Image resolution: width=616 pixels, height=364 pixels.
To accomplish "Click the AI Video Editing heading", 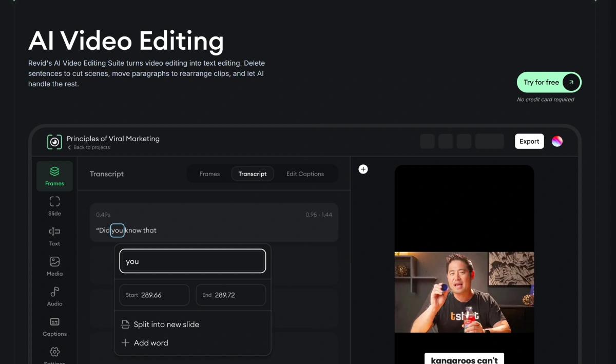I will (x=126, y=41).
